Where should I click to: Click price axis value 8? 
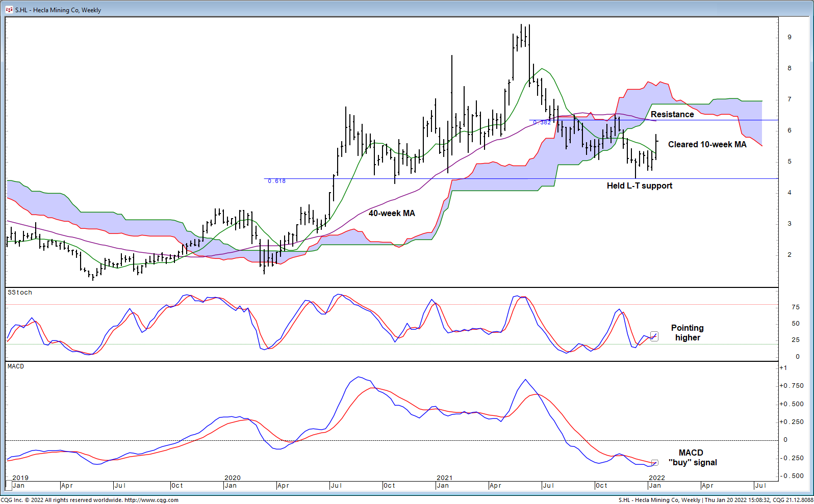point(790,68)
